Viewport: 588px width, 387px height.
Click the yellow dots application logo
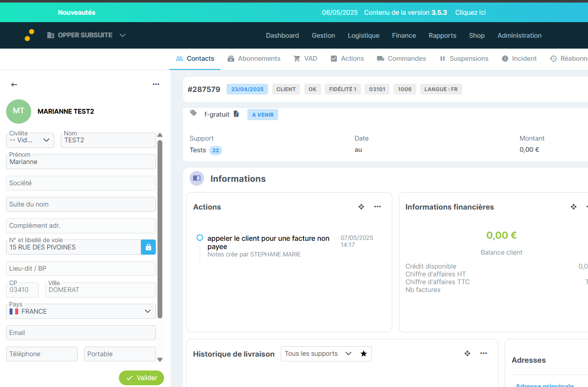tap(30, 35)
